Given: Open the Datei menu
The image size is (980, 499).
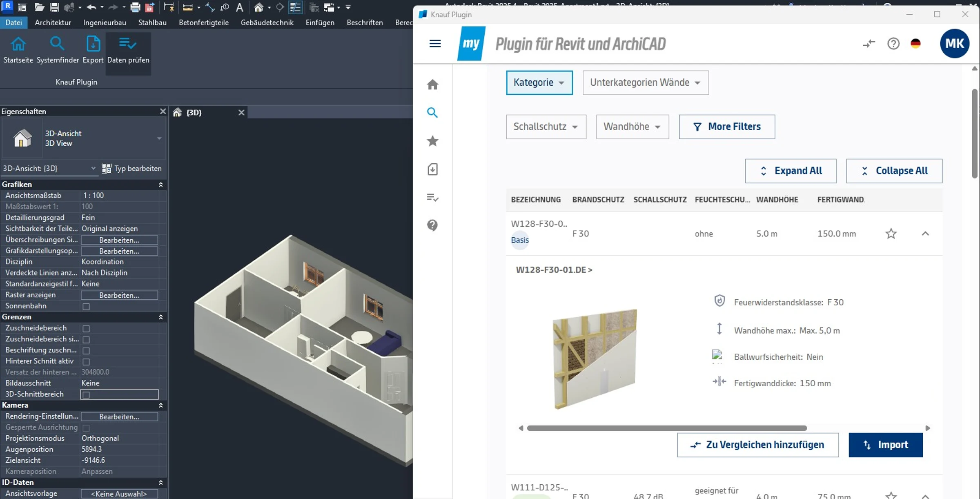Looking at the screenshot, I should [x=14, y=22].
